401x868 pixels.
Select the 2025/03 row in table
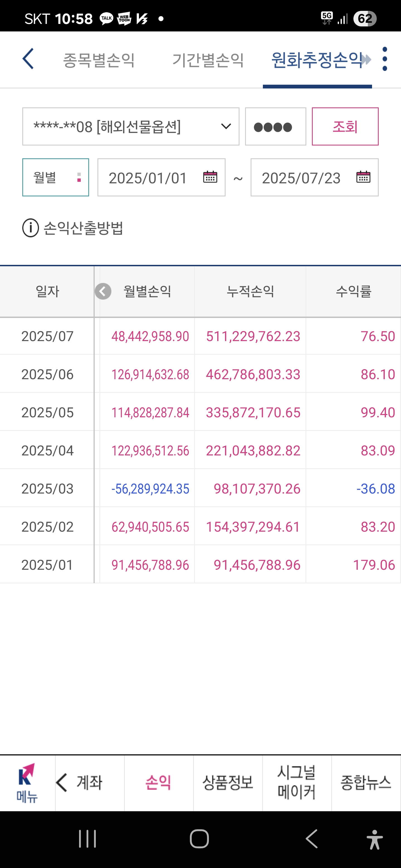coord(200,489)
